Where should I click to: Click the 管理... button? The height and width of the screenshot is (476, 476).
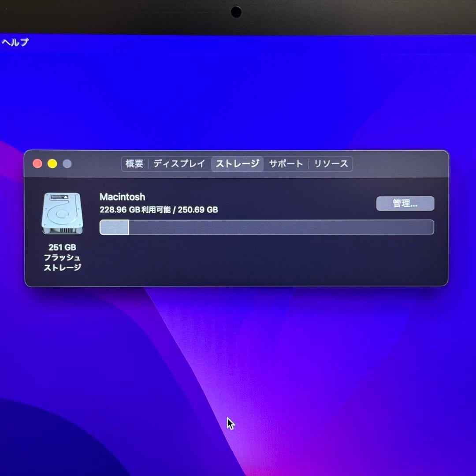point(405,204)
